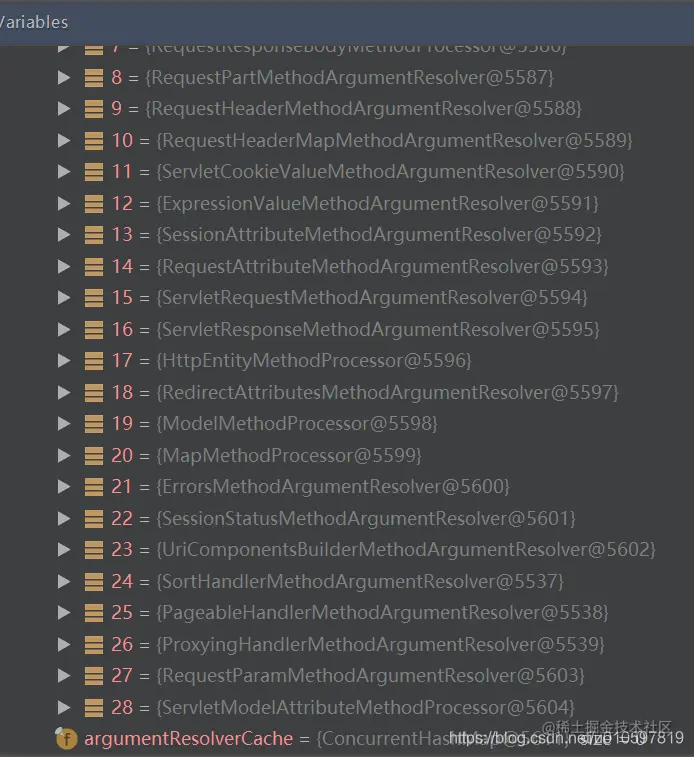694x757 pixels.
Task: Click array icon of element 25 PageableHandlerMethodArgumentResolver
Action: (x=94, y=613)
